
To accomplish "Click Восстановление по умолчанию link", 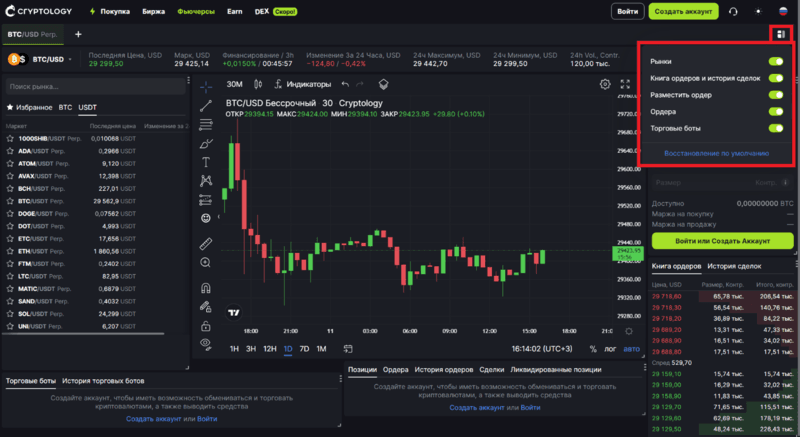I will [x=716, y=153].
